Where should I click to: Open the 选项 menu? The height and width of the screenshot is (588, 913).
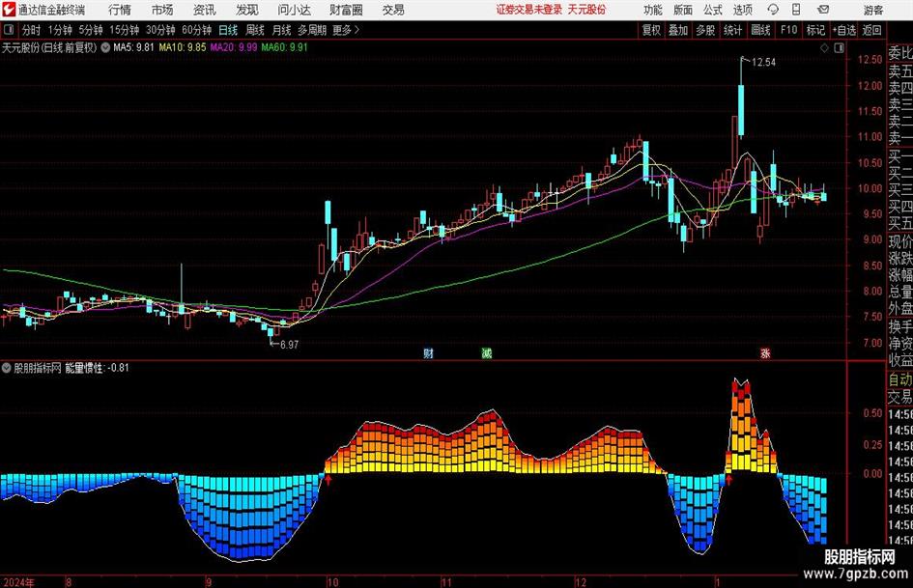[742, 10]
